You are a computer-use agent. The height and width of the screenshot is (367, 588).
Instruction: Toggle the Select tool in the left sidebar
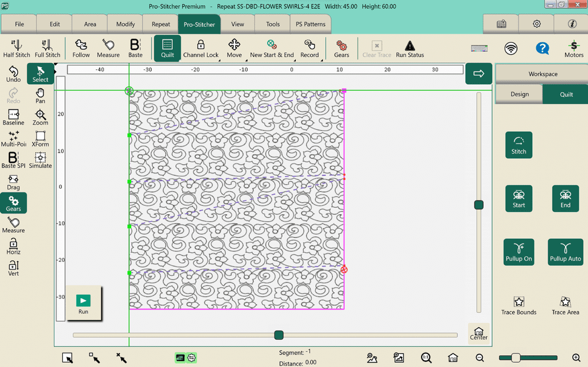39,74
